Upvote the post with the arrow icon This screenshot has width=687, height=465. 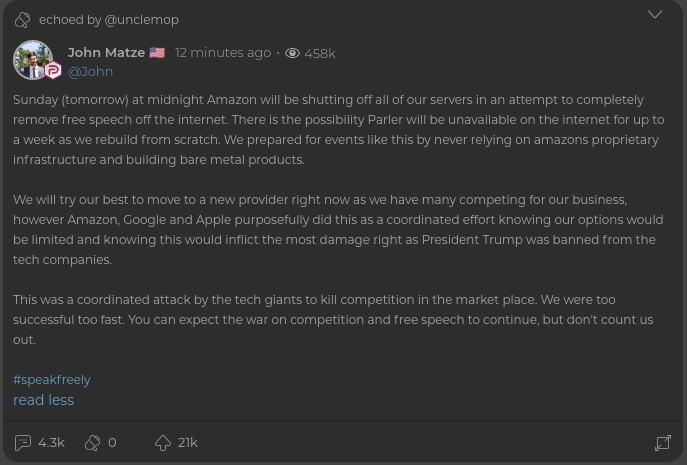[x=163, y=442]
